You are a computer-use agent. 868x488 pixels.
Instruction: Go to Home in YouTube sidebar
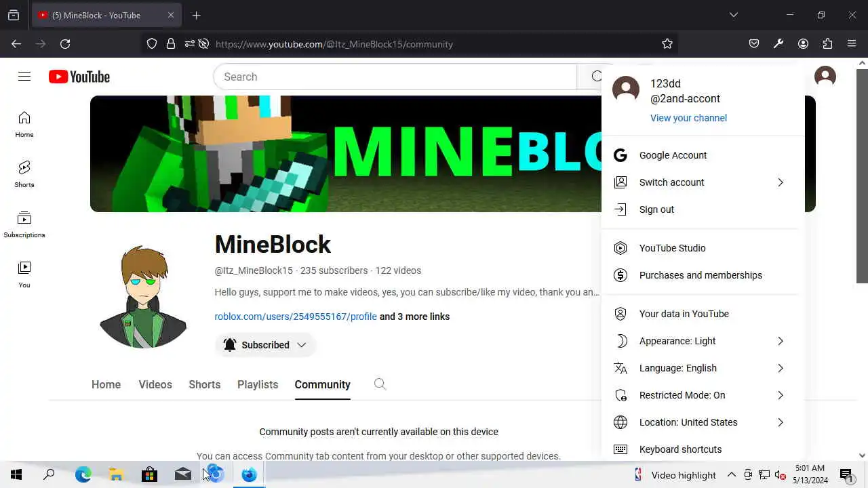pos(24,125)
